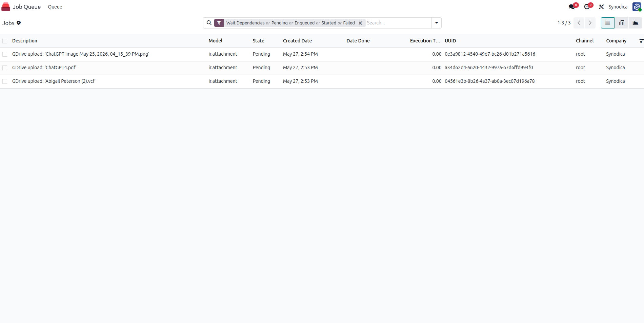The image size is (644, 323).
Task: Sort by Company column header
Action: [616, 41]
